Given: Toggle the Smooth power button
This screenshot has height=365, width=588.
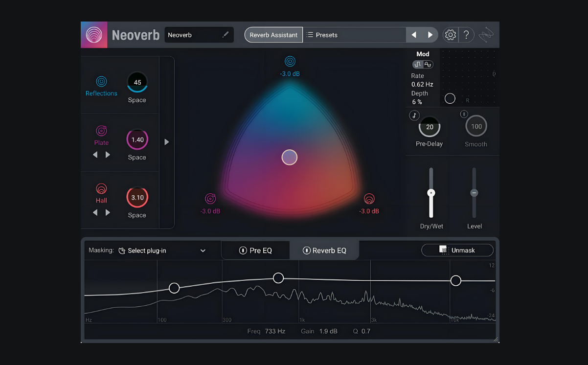Looking at the screenshot, I should (x=464, y=114).
